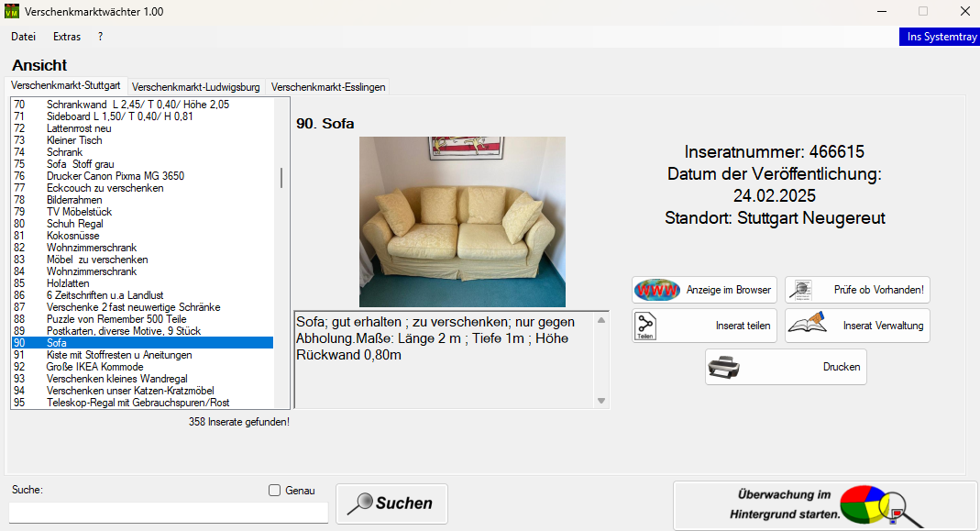Click the open book Verwaltung icon
Viewport: 980px width, 531px height.
click(x=807, y=323)
